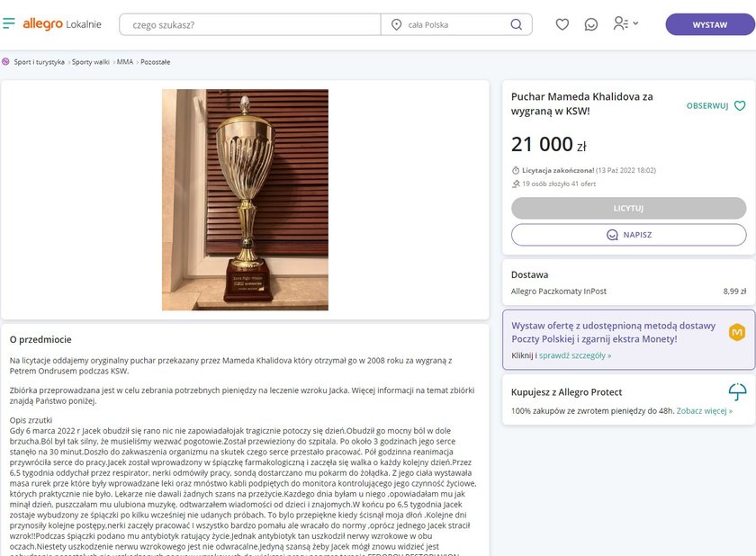756x556 pixels.
Task: Click the LICYTUJ bid button
Action: click(629, 208)
